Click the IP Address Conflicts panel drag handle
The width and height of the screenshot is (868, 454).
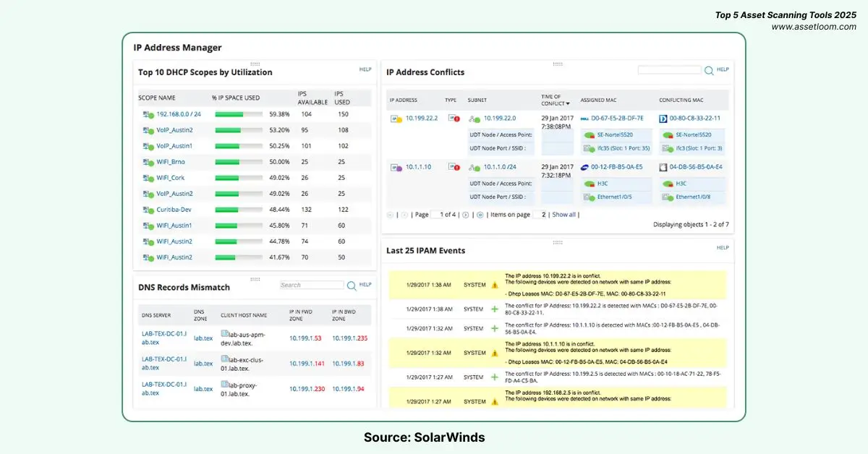pos(557,64)
